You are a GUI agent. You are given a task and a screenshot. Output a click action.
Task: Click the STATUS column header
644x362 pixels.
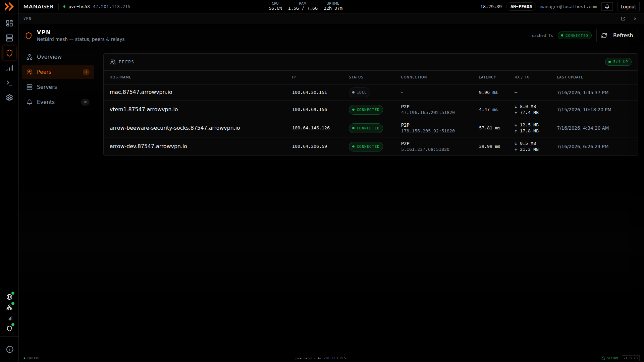(356, 77)
